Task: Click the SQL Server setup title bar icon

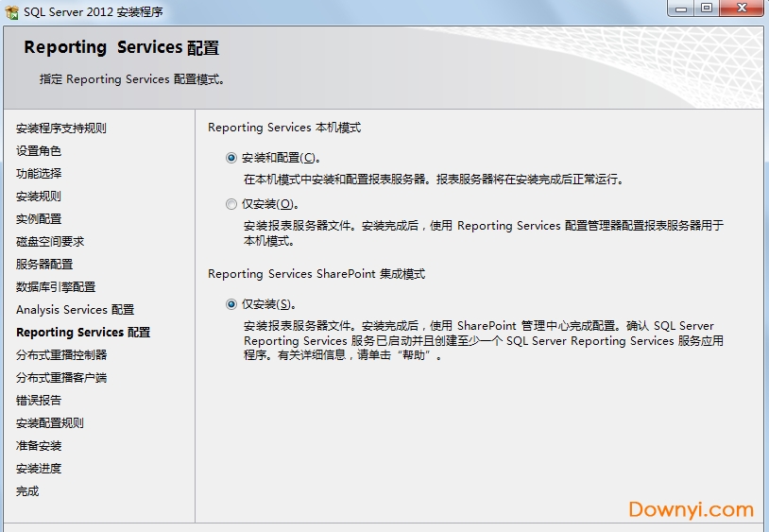Action: pyautogui.click(x=11, y=11)
